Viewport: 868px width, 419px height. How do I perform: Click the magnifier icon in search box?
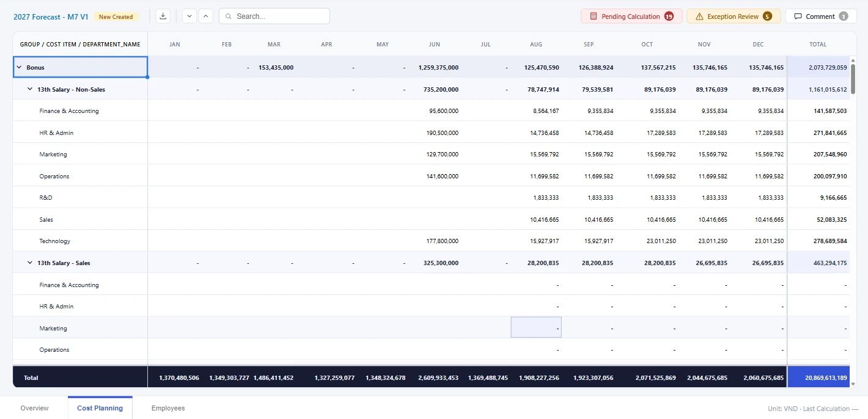tap(229, 16)
